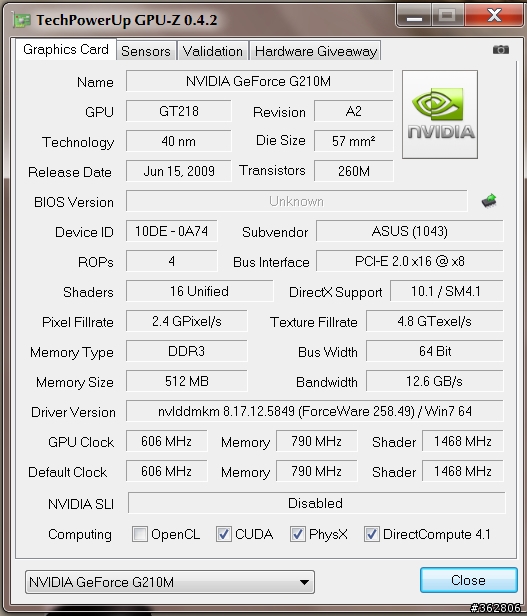
Task: Click the Revision field showing A2
Action: point(354,111)
